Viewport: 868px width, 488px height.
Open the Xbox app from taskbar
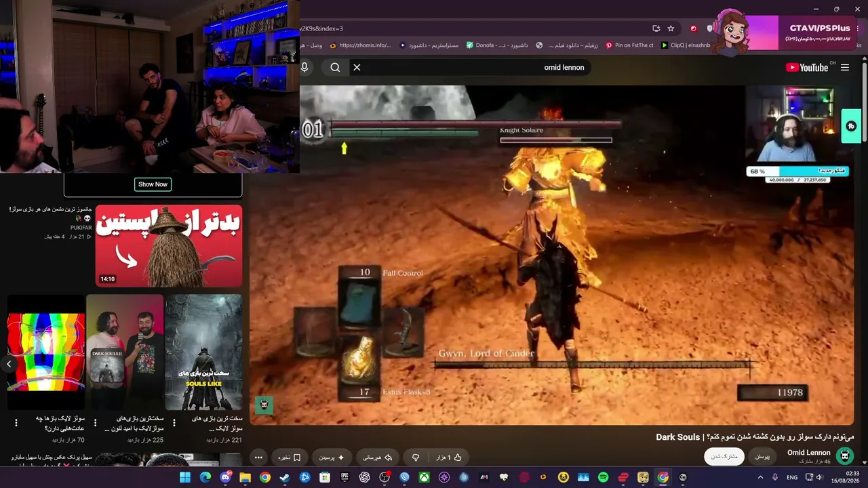[x=425, y=477]
